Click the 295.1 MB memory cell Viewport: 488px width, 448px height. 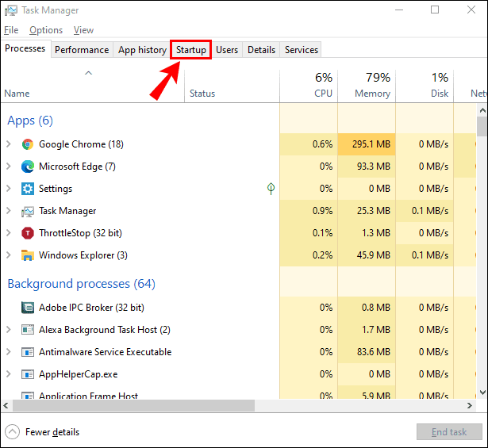(367, 144)
